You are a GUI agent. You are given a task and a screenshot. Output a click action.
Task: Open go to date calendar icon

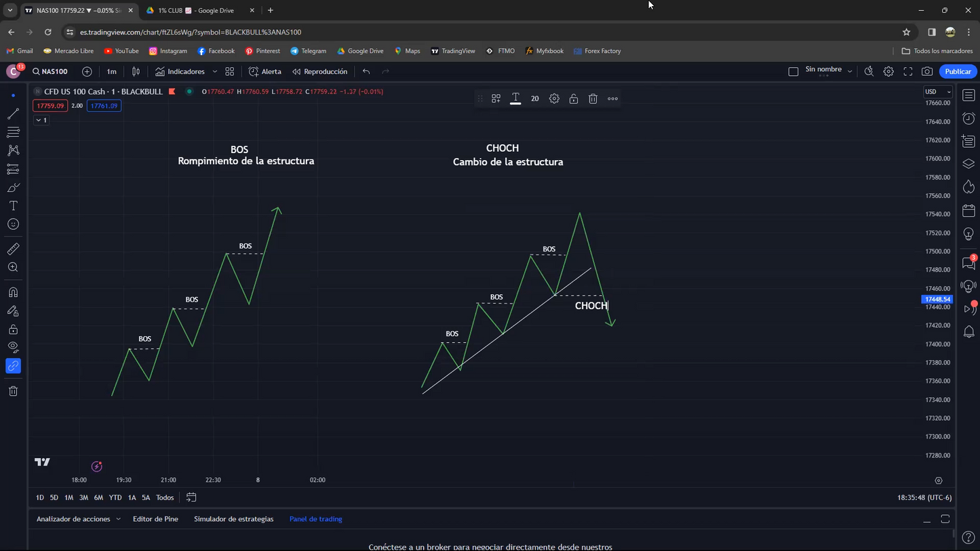[191, 497]
